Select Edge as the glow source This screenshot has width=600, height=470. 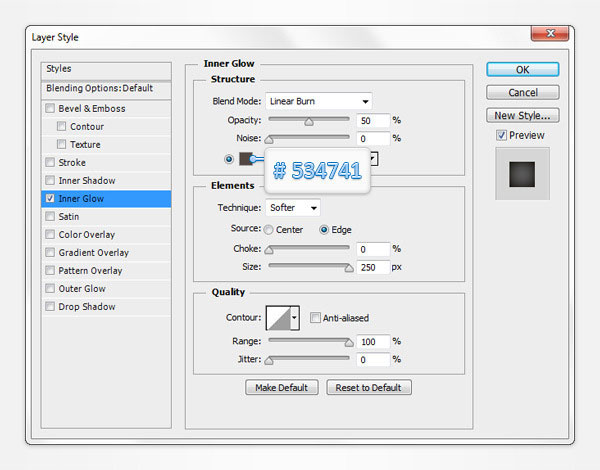point(324,230)
